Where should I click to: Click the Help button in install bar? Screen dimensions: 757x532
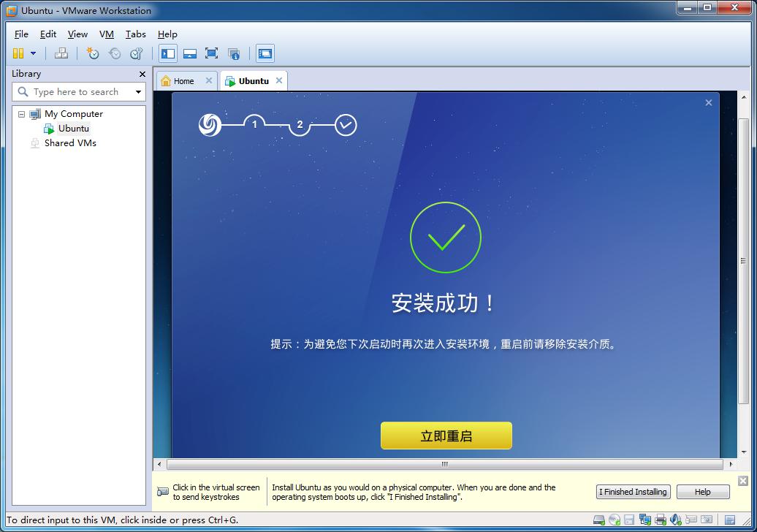click(702, 492)
